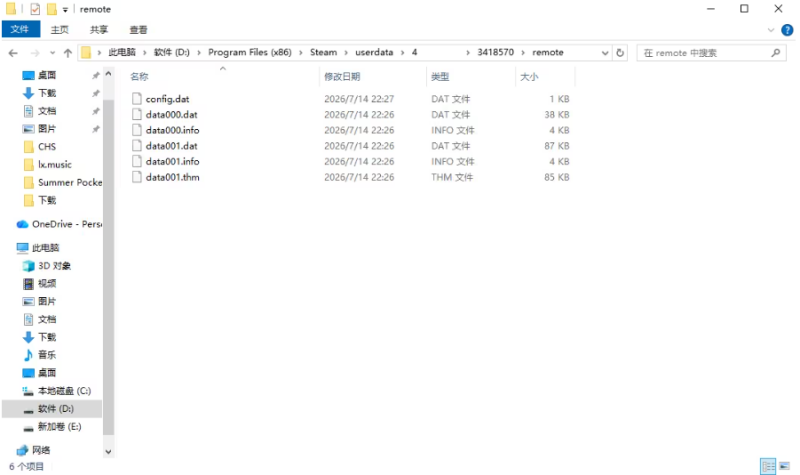Click the Back navigation arrow
Screen dimensions: 800x475
pyautogui.click(x=13, y=53)
